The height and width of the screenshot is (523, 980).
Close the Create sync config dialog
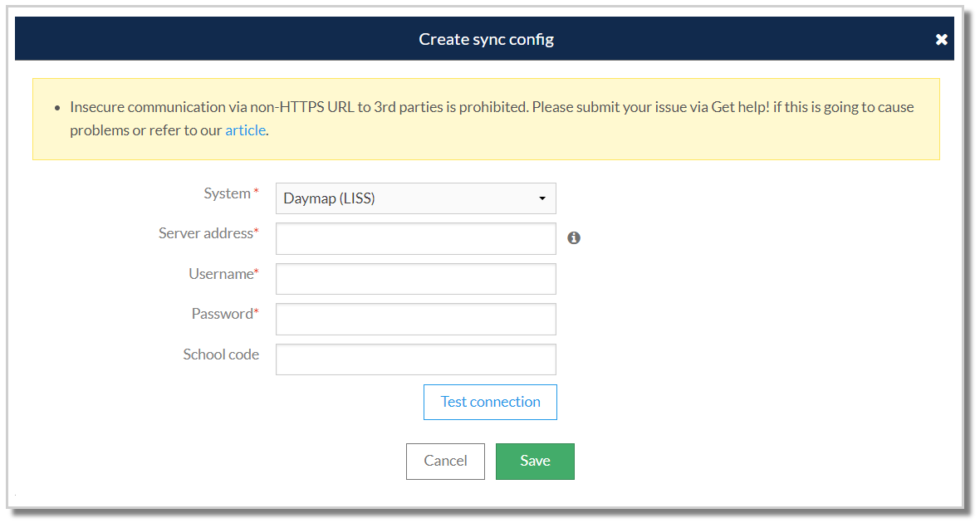coord(941,40)
